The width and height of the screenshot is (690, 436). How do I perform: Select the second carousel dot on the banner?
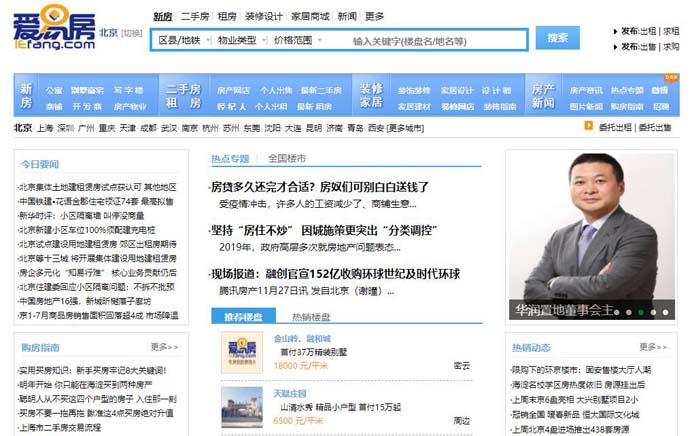[x=629, y=312]
